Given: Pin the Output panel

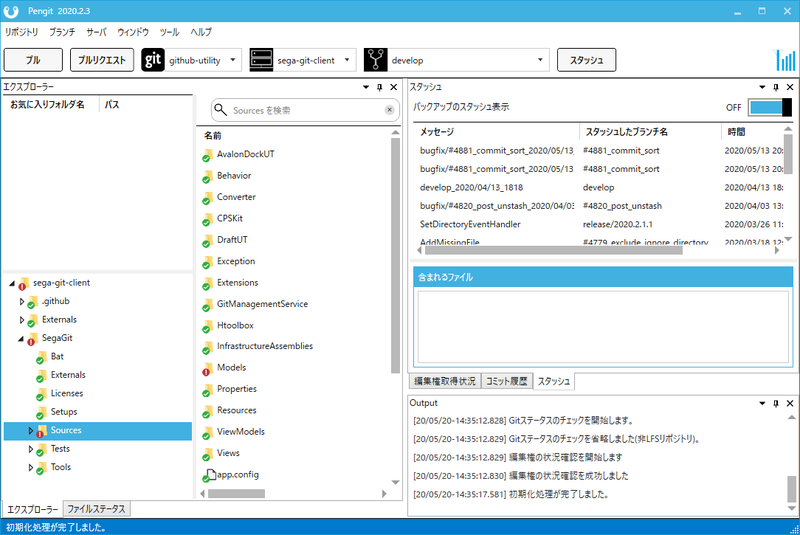Looking at the screenshot, I should [776, 403].
